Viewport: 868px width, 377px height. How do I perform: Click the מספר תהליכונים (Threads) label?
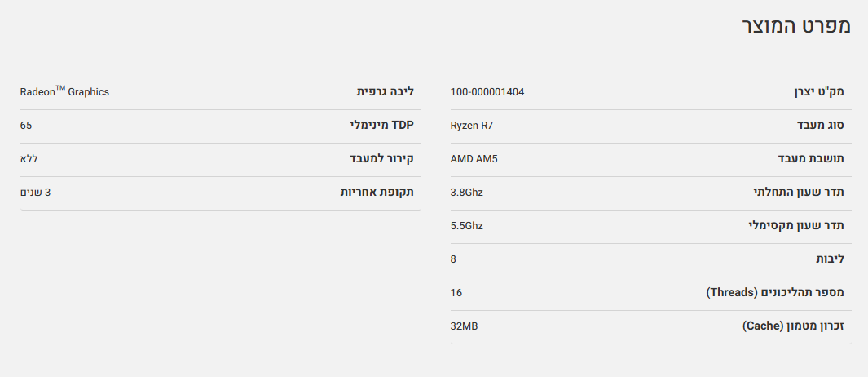point(775,293)
